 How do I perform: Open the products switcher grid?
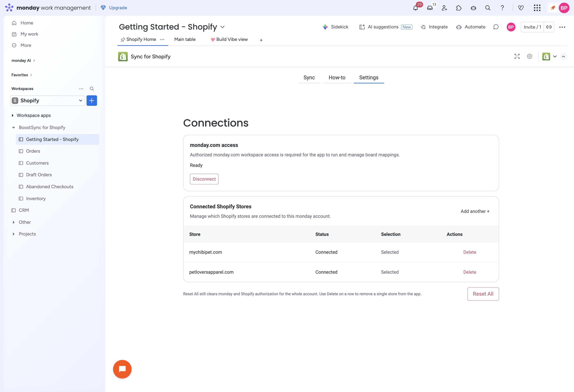537,8
